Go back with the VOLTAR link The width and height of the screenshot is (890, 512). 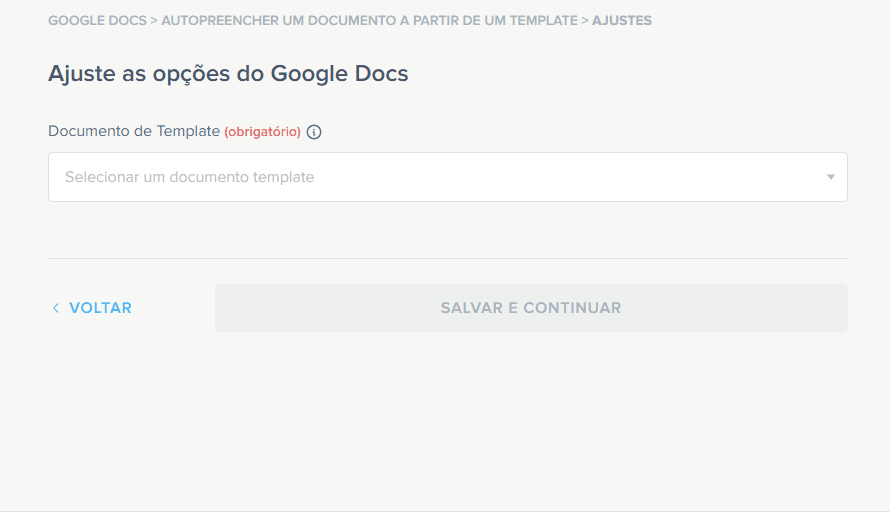(x=91, y=308)
